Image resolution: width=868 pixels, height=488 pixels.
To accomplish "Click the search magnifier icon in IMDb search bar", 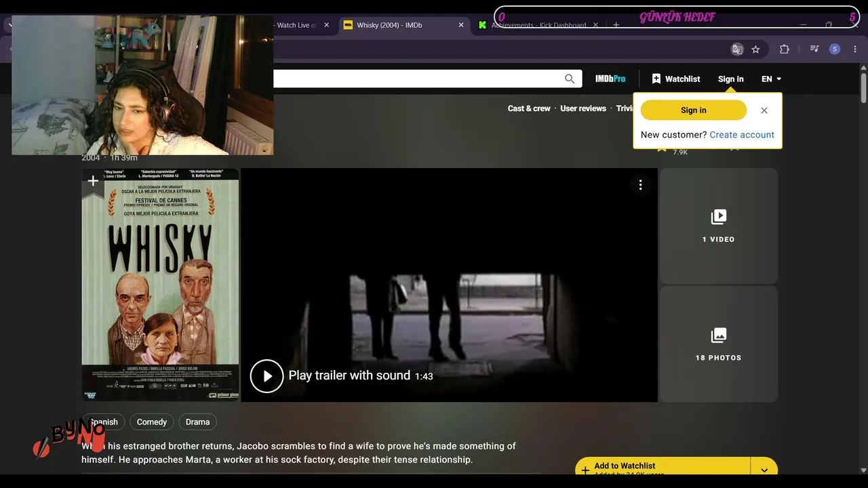I will coord(570,79).
